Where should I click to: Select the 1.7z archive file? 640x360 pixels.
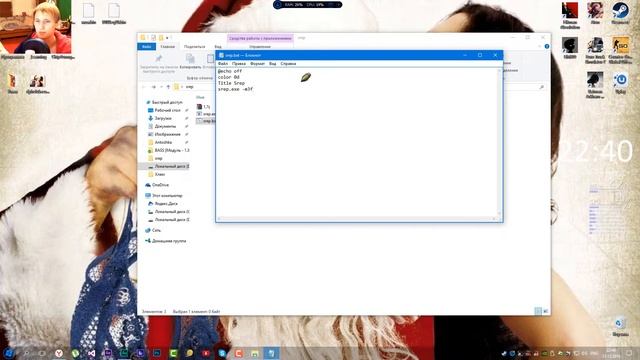(x=204, y=107)
